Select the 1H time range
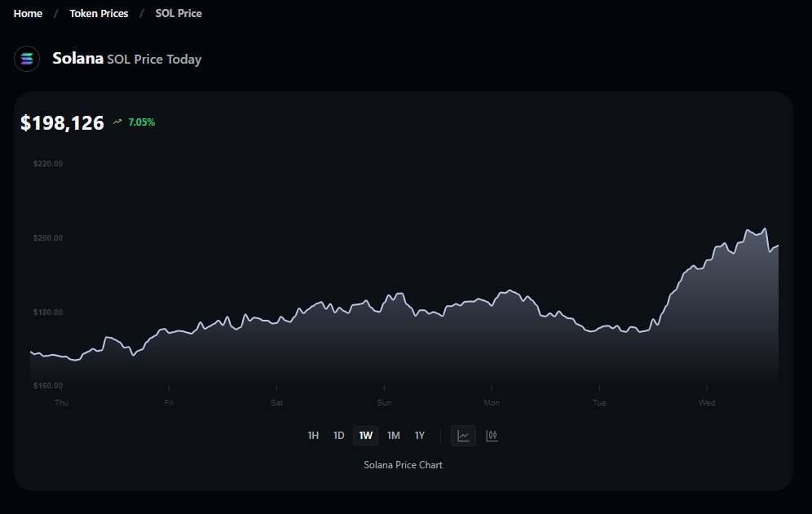Image resolution: width=812 pixels, height=514 pixels. coord(313,435)
